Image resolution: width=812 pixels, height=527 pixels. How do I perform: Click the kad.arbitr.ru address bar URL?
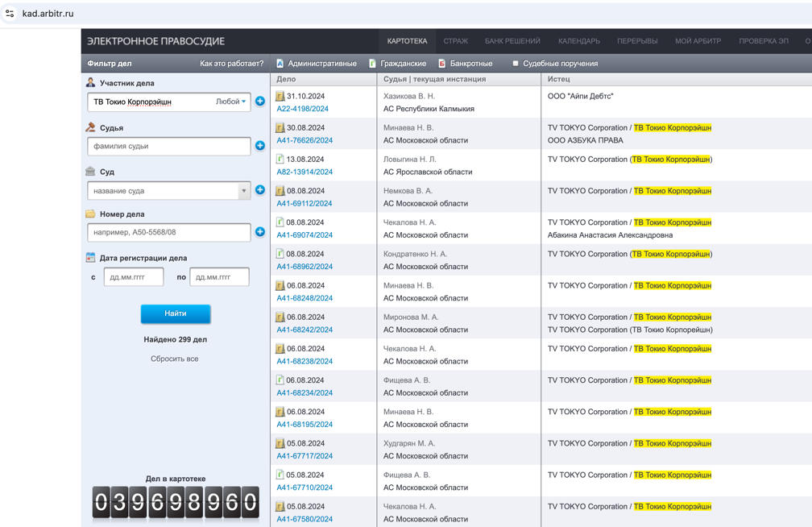[x=48, y=14]
